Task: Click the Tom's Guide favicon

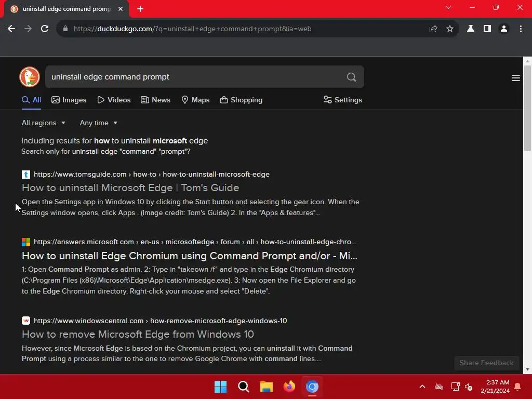Action: (26, 175)
